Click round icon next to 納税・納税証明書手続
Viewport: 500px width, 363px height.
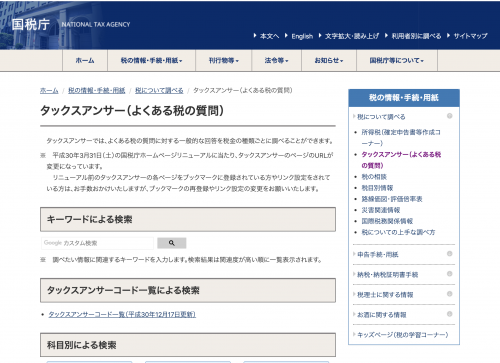coord(450,274)
